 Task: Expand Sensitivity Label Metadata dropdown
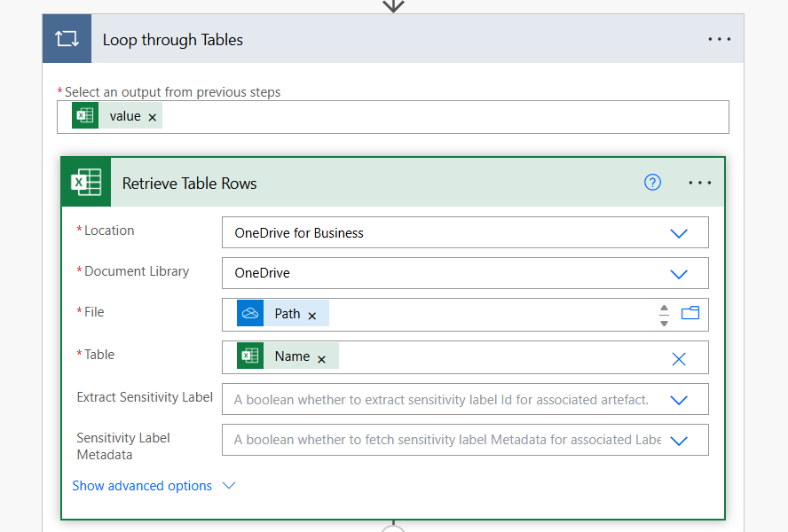point(679,441)
